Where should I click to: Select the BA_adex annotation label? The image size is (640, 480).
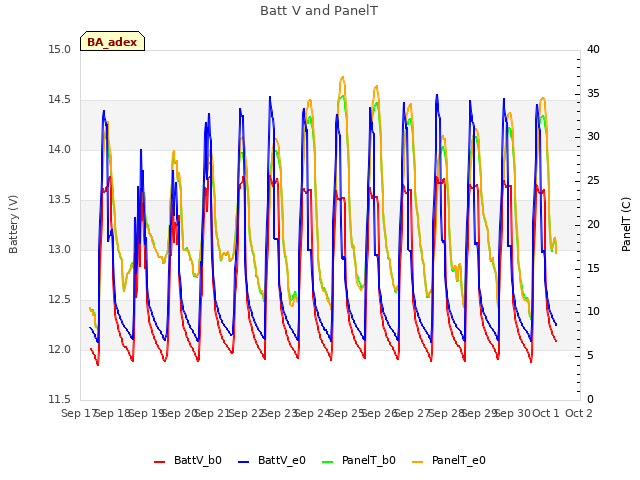[x=112, y=41]
